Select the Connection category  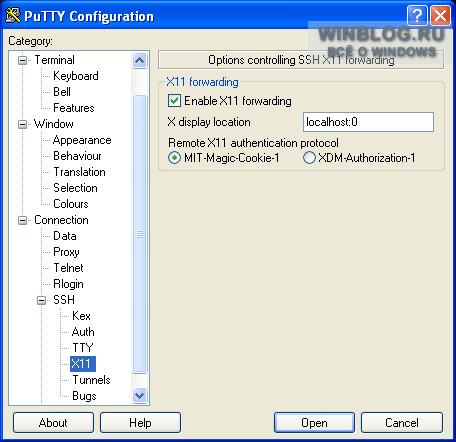61,220
